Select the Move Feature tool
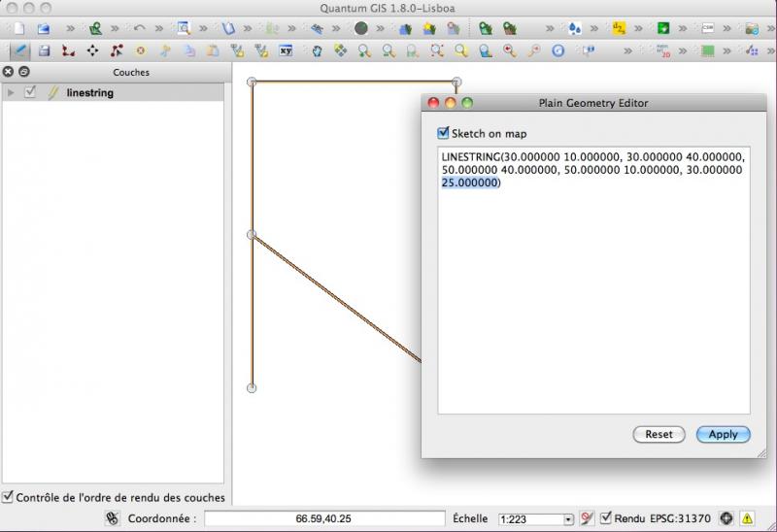The height and width of the screenshot is (532, 777). (x=92, y=50)
